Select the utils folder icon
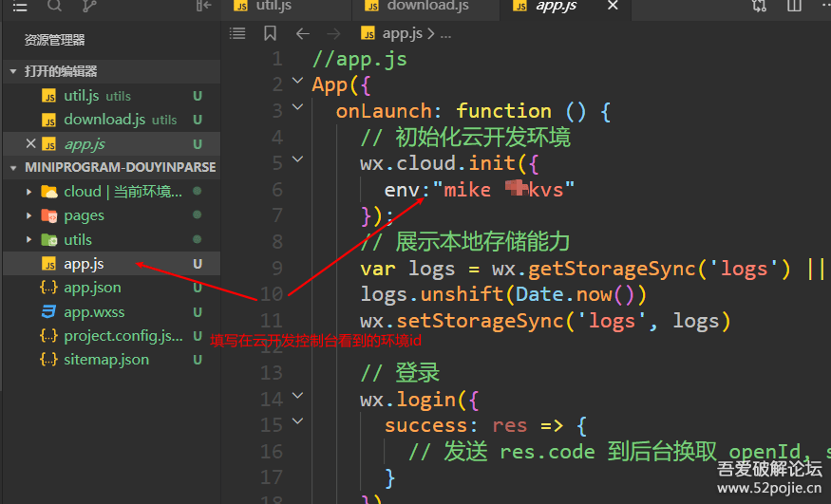This screenshot has height=504, width=831. coord(49,240)
